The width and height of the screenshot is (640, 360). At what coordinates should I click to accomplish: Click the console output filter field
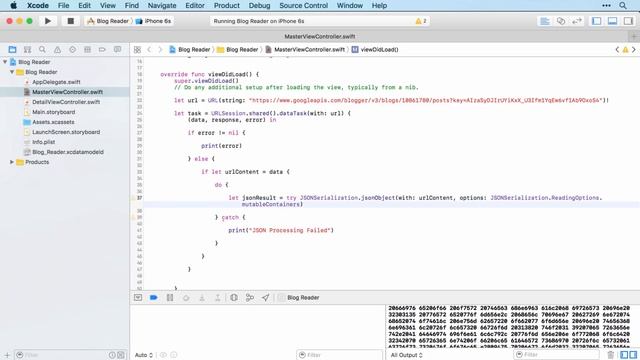[557, 355]
